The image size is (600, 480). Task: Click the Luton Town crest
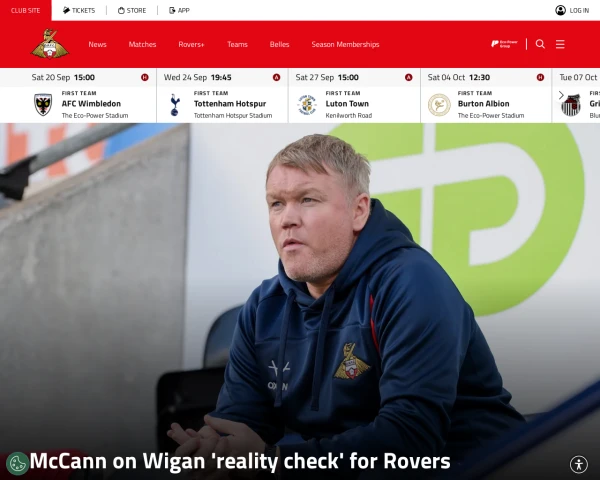tap(307, 104)
